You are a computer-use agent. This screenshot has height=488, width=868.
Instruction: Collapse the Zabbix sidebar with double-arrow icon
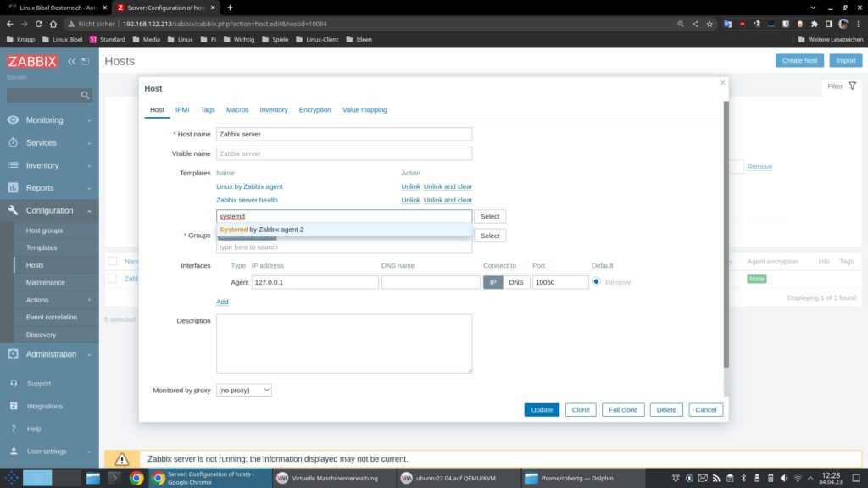[71, 61]
